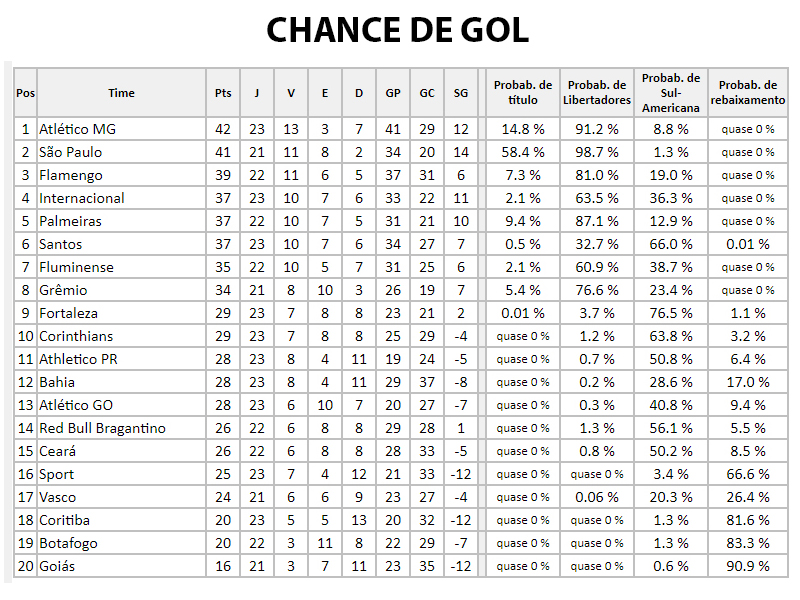Image resolution: width=800 pixels, height=600 pixels.
Task: Select the Atlético MG team name
Action: coord(78,129)
